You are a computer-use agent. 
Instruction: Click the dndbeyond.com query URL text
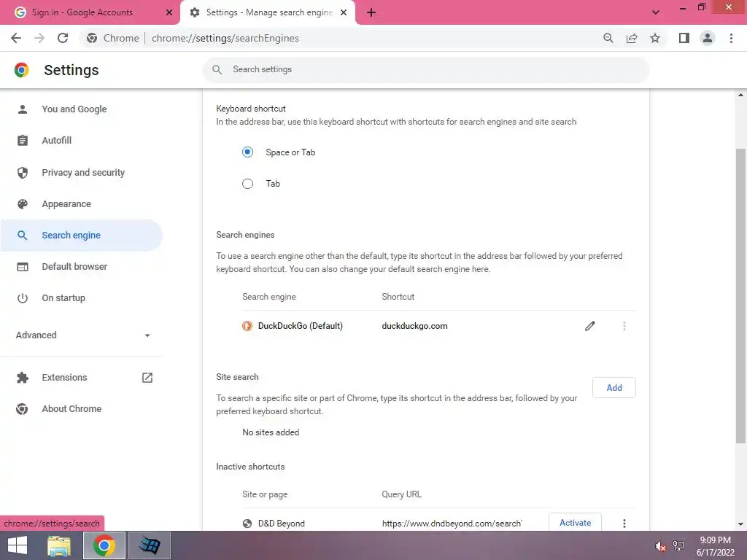click(x=452, y=524)
